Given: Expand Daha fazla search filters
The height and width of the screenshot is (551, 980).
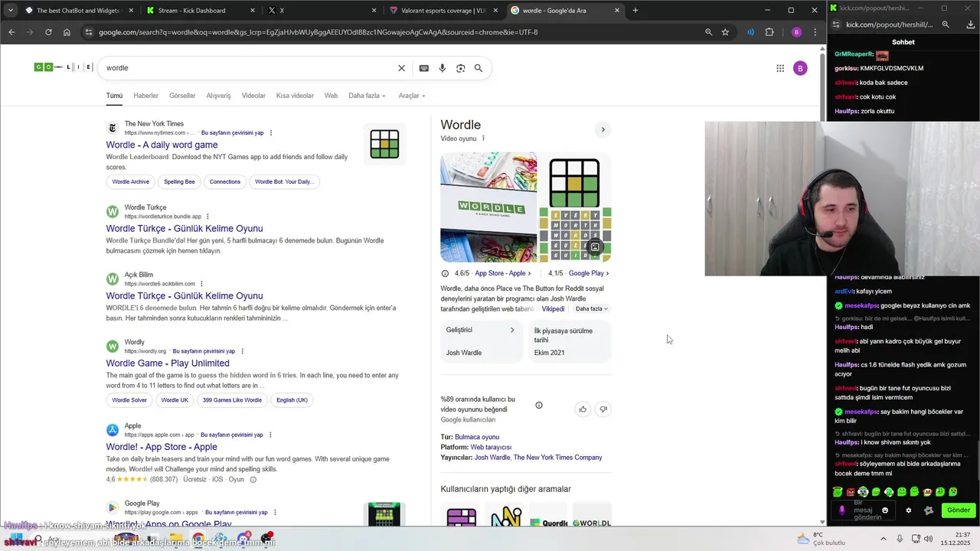Looking at the screenshot, I should click(367, 96).
